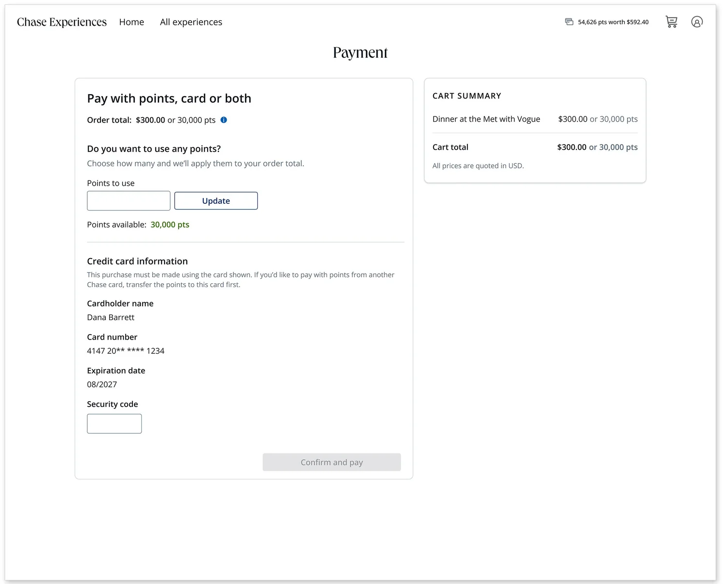Image resolution: width=728 pixels, height=584 pixels.
Task: Click the Cart total label
Action: tap(450, 147)
